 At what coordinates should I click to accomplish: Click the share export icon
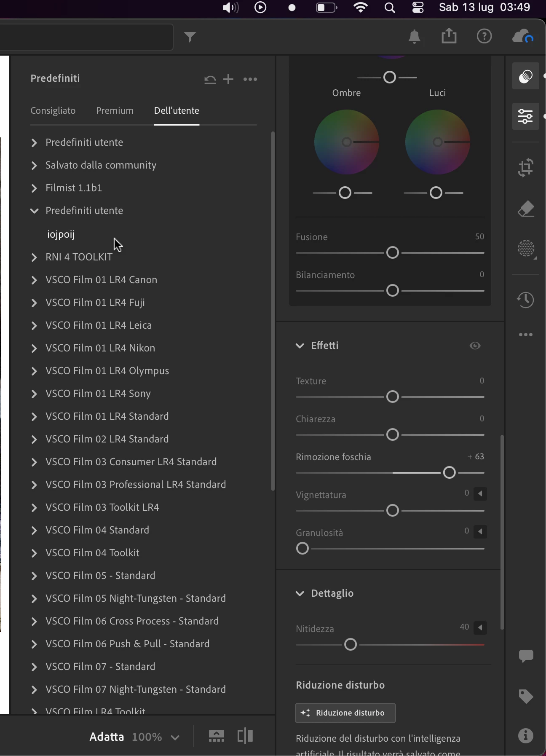(449, 36)
